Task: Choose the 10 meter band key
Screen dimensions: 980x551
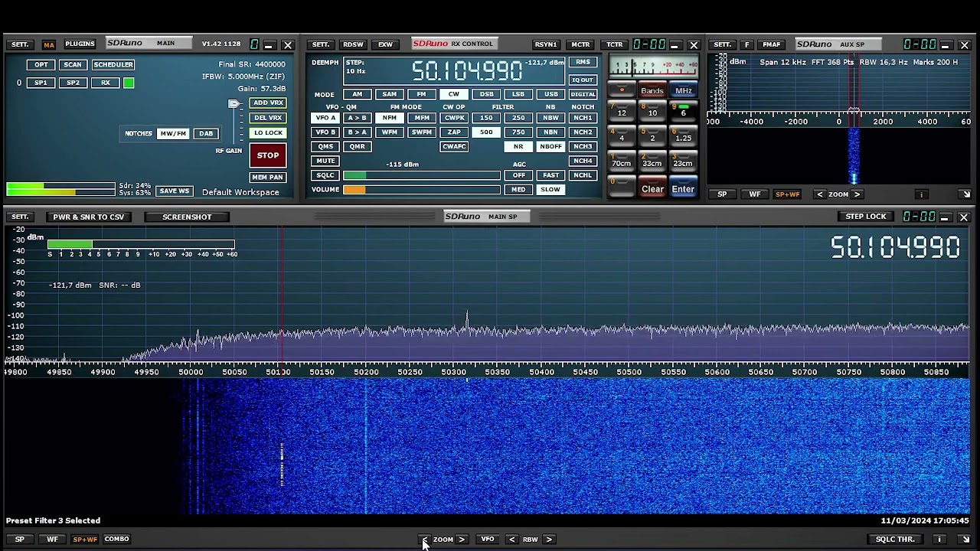Action: pos(652,112)
